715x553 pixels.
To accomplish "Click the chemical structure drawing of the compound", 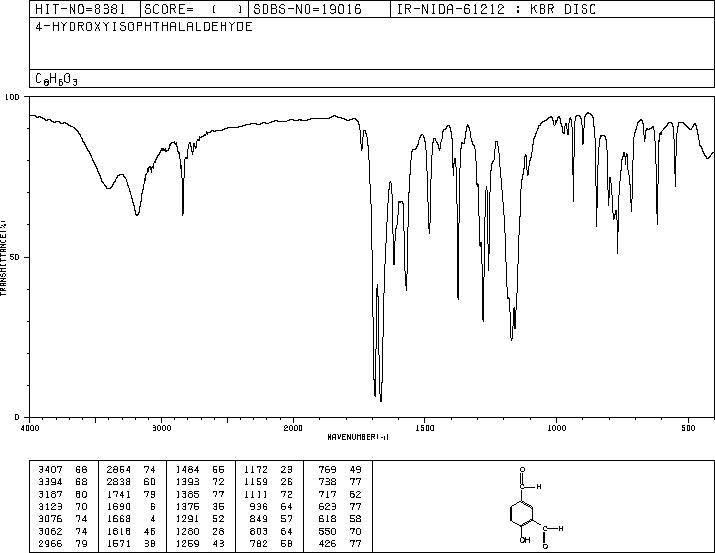I will coord(536,507).
